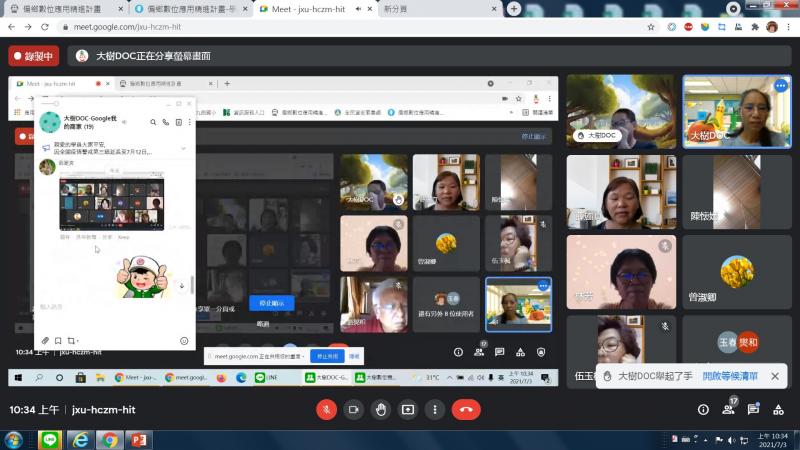Unmute the microphone in Meet controls
This screenshot has width=800, height=450.
click(x=327, y=410)
